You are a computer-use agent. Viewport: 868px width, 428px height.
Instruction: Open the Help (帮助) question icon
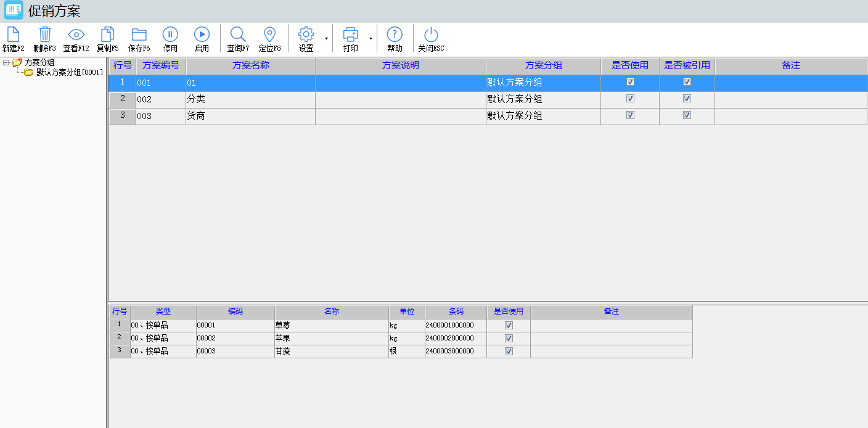[395, 35]
